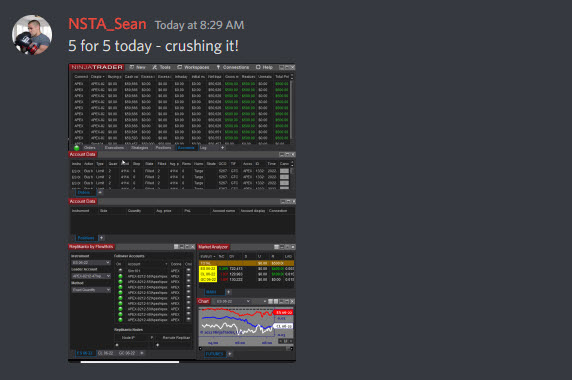572x380 pixels.
Task: Expand the Replikanto Instrument dropdown
Action: (91, 263)
